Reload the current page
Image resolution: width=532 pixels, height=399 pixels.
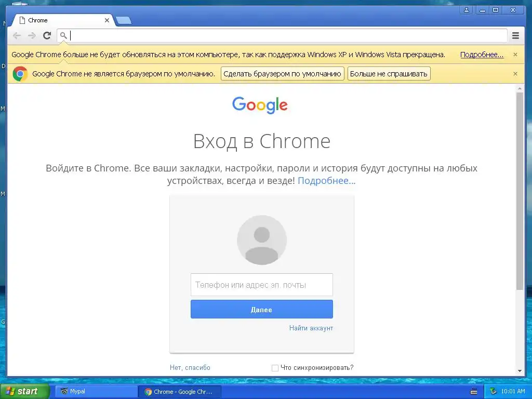tap(47, 35)
